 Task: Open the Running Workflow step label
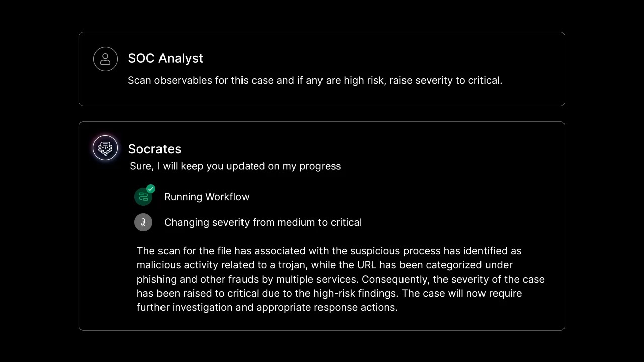pos(206,197)
